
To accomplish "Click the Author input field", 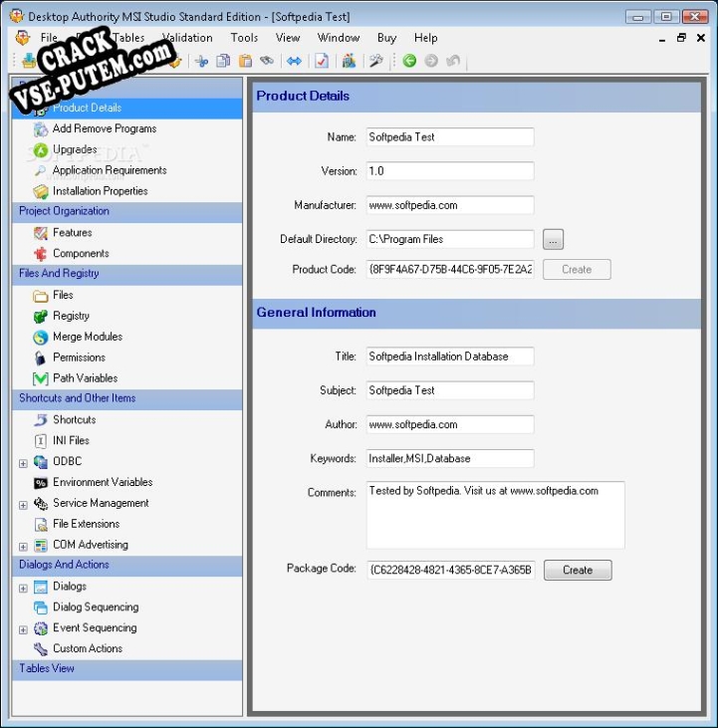I will 450,425.
